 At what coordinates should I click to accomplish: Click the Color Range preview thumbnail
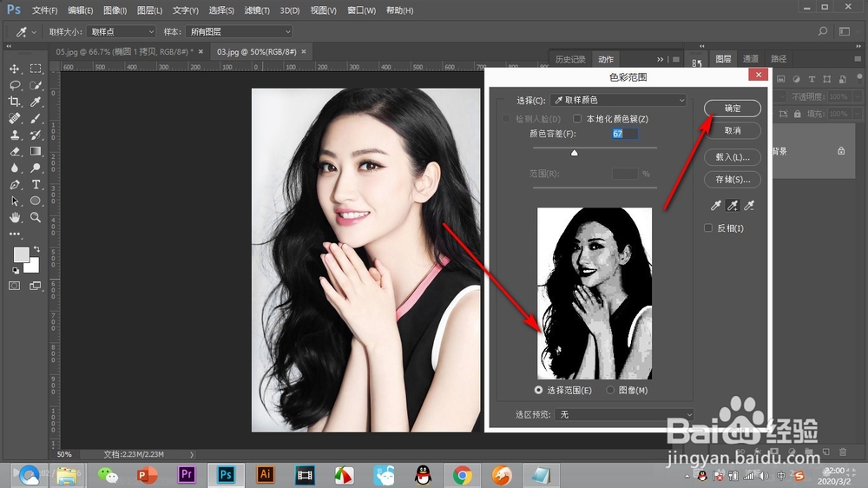point(595,293)
